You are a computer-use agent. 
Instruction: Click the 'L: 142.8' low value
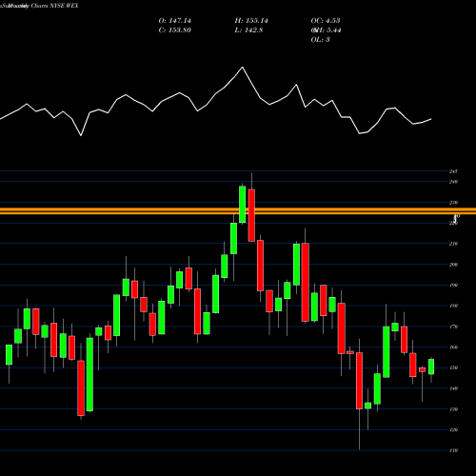click(248, 30)
